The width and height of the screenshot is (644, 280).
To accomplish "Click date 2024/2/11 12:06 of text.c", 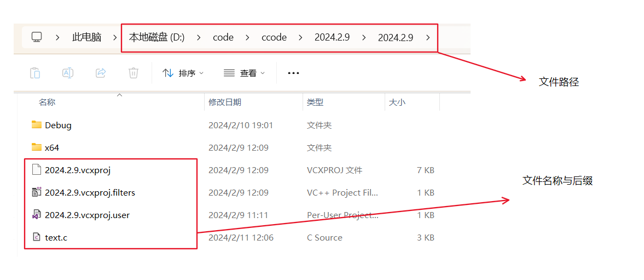I will [x=241, y=238].
